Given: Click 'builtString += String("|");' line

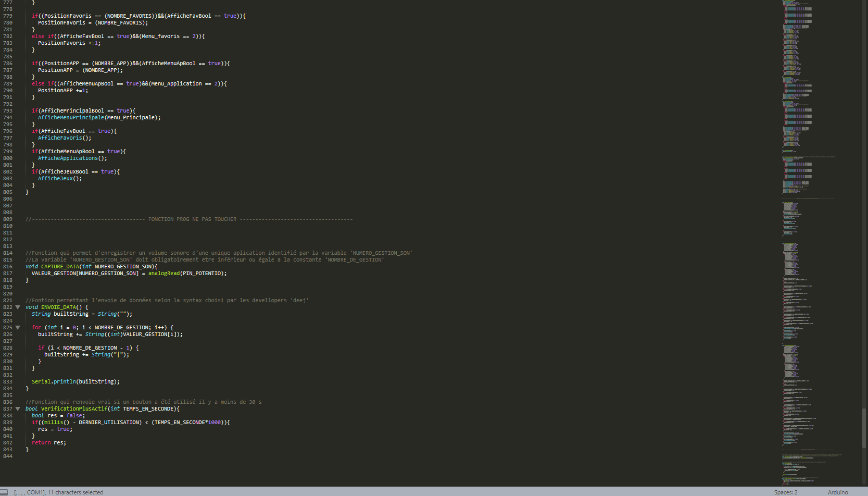Looking at the screenshot, I should (86, 355).
